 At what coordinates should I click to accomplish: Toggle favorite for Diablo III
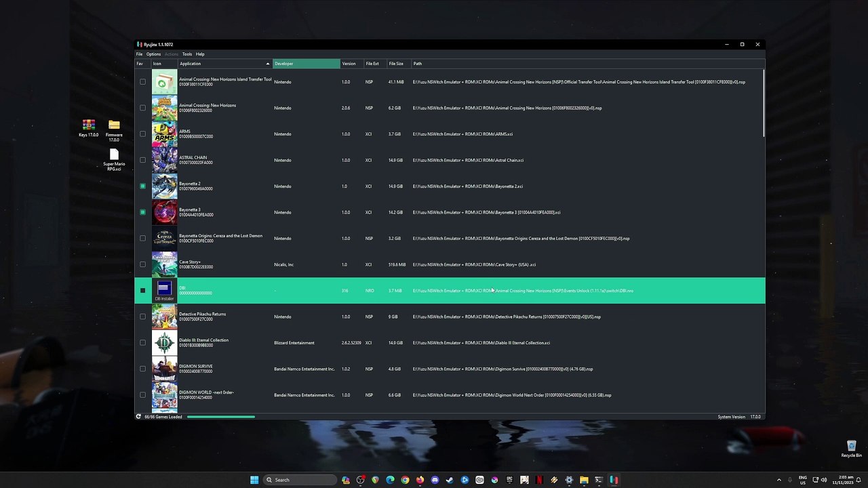(x=142, y=343)
